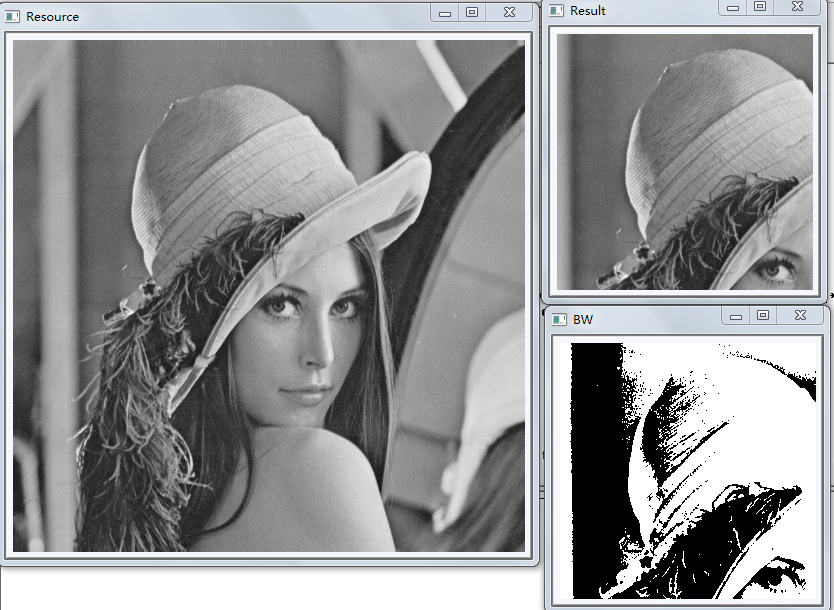Maximize the Resource window
This screenshot has height=610, width=834.
coord(472,13)
